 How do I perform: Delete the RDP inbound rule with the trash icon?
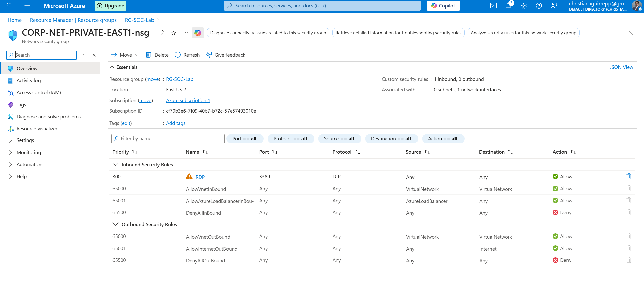point(629,176)
